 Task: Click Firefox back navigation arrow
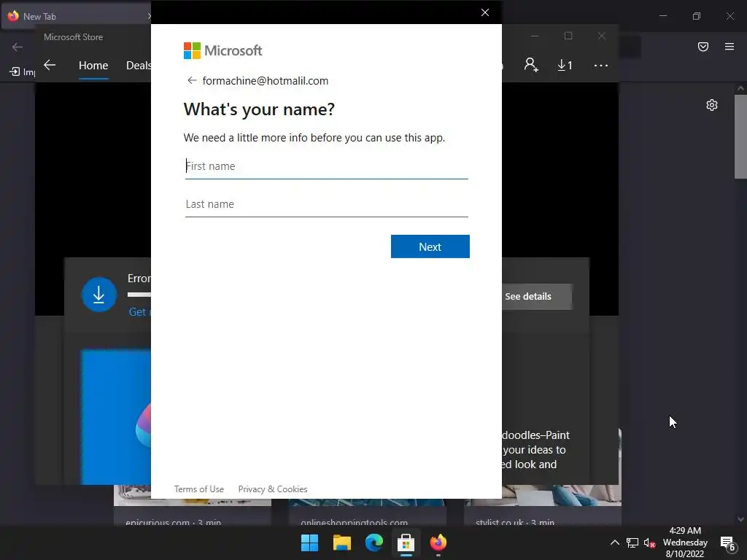18,47
